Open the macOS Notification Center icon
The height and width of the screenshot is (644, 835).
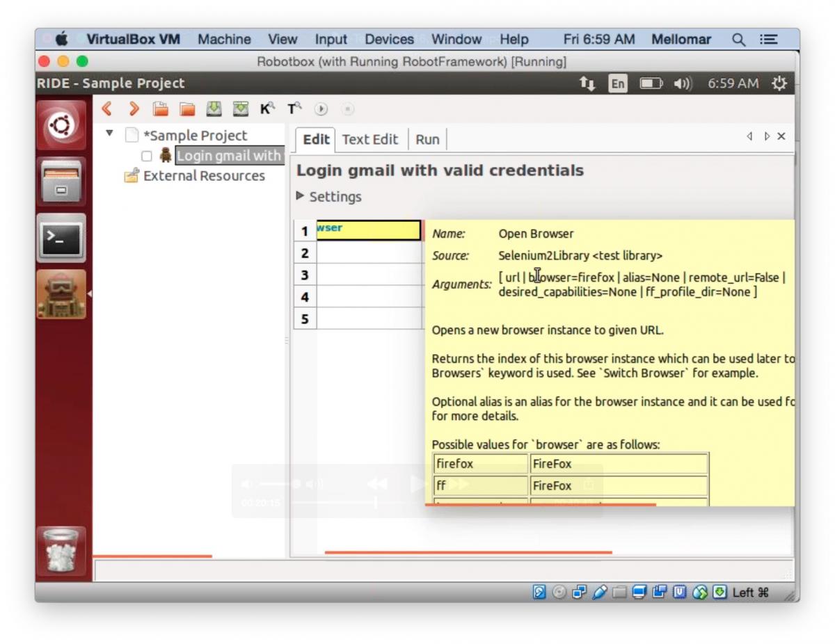[768, 40]
